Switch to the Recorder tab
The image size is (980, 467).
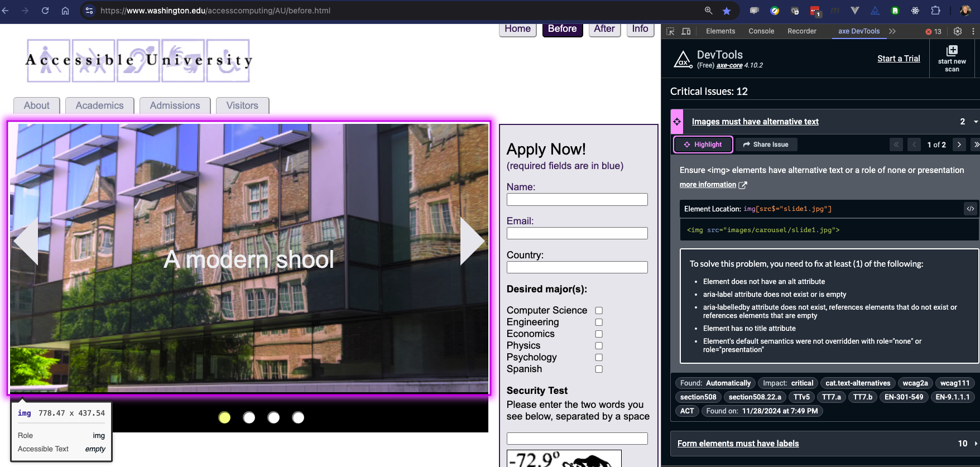click(x=802, y=31)
